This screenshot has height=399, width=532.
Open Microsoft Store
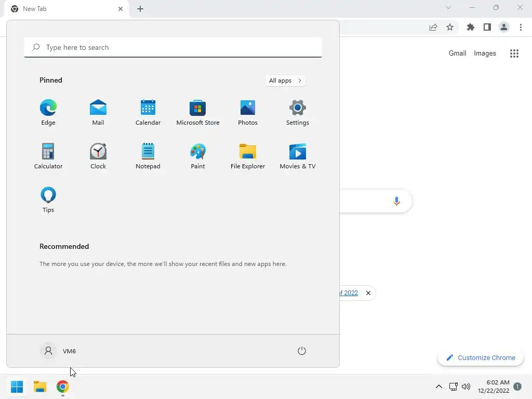click(198, 112)
